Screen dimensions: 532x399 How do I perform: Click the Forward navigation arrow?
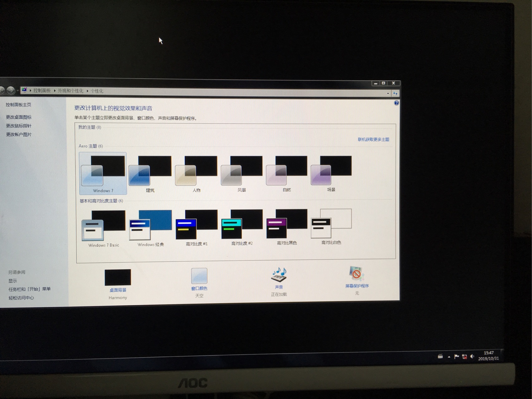11,90
